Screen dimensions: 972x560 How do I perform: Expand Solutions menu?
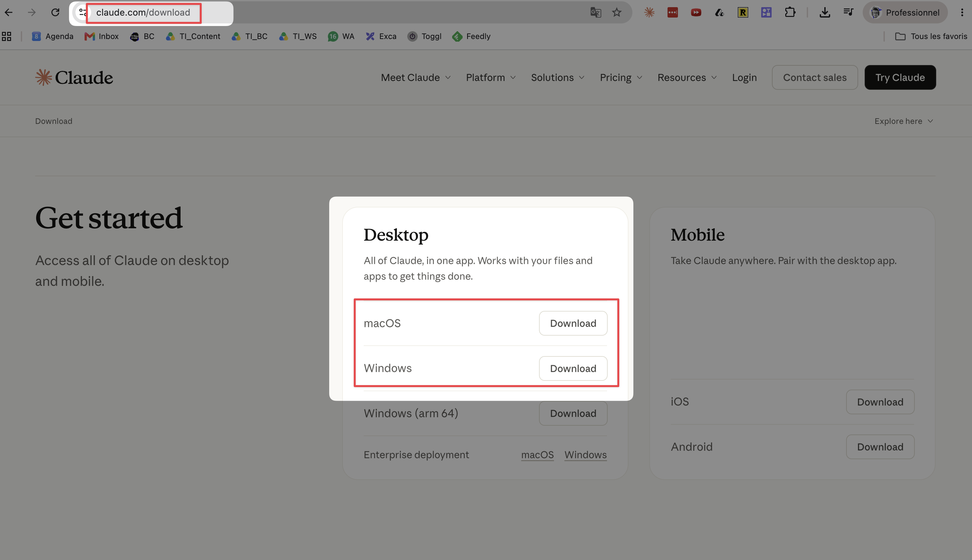[558, 77]
